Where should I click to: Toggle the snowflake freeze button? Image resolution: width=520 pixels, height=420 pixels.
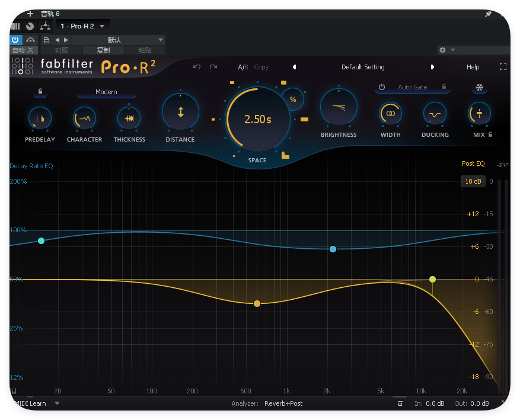479,88
